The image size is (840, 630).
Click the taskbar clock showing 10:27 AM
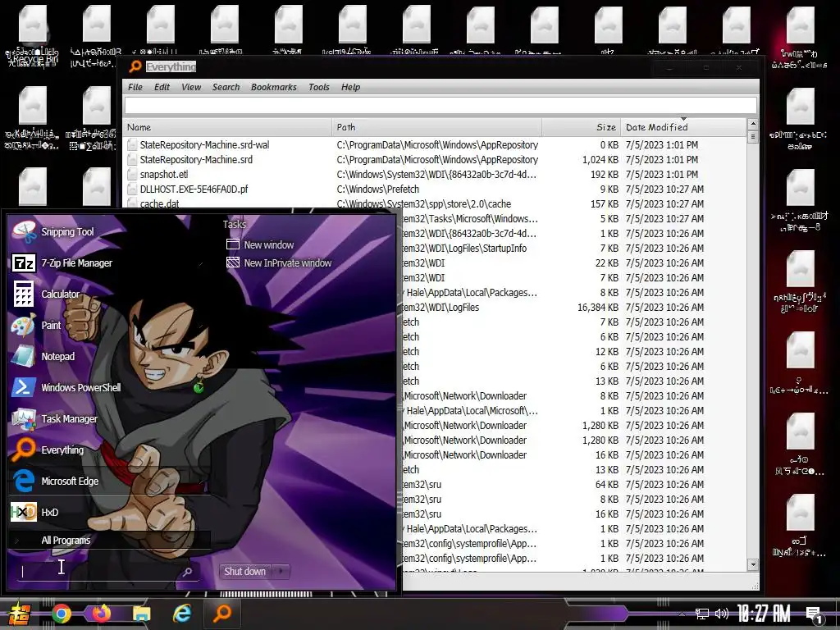[764, 614]
